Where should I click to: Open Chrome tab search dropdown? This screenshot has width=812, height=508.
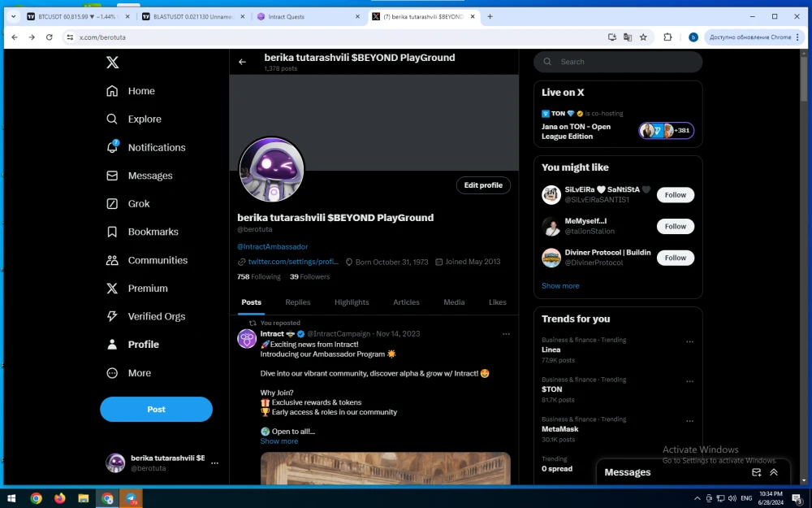coord(14,16)
